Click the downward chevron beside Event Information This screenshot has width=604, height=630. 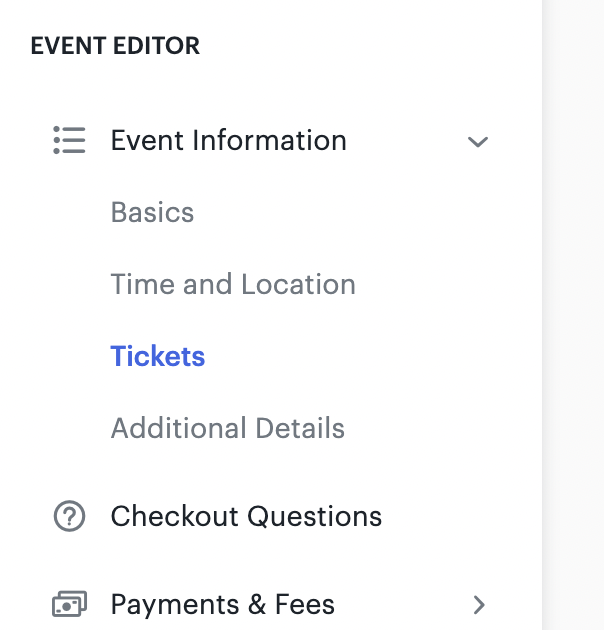pos(478,141)
